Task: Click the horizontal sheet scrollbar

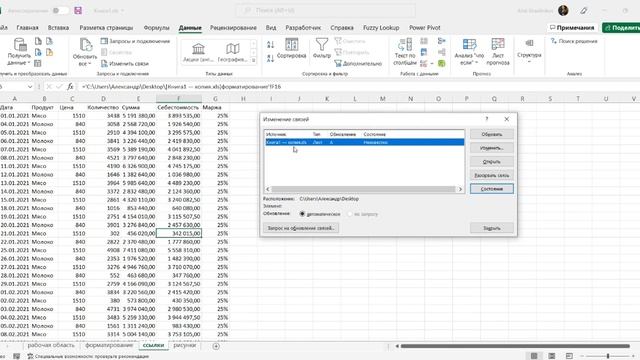Action: pos(515,346)
